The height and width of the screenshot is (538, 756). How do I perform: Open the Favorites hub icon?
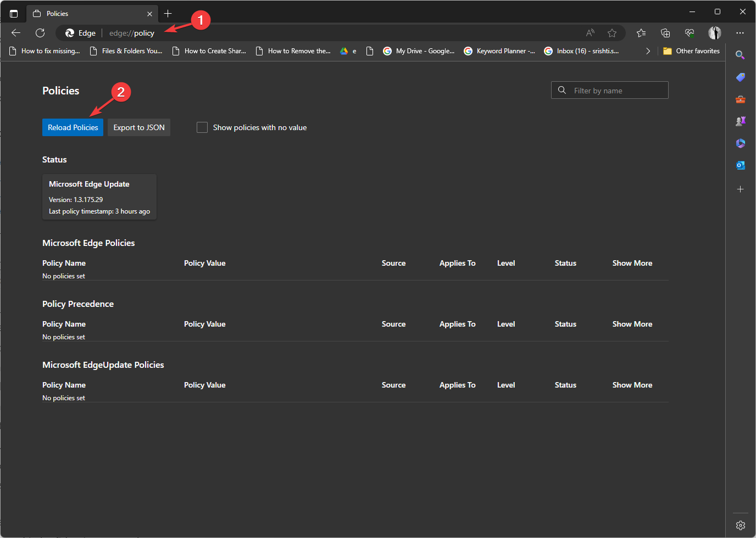[x=641, y=33]
